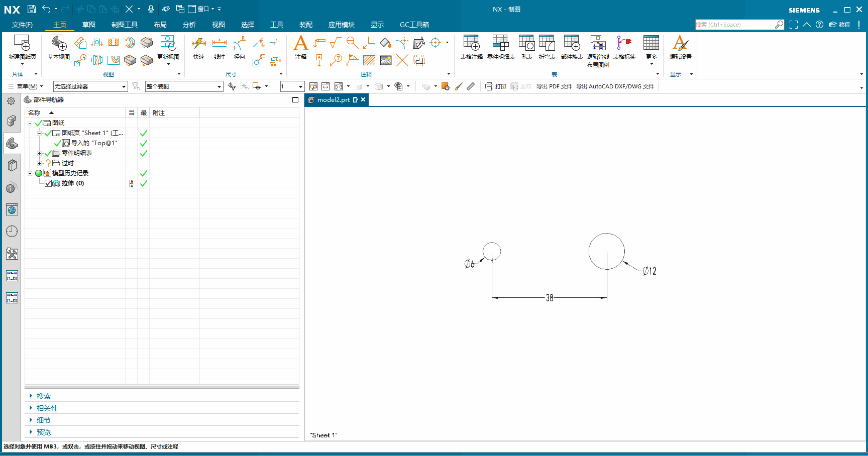Click the Tabular Note (表格注释) icon
This screenshot has width=868, height=456.
471,44
